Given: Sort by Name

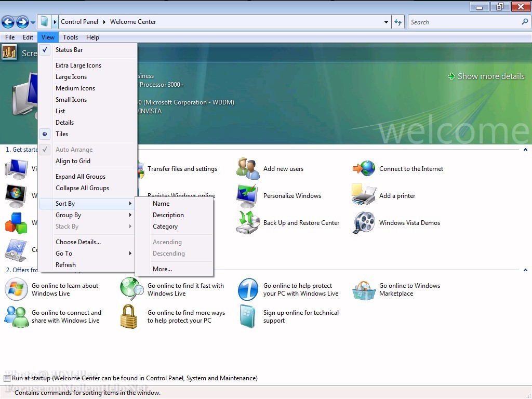Looking at the screenshot, I should tap(174, 204).
